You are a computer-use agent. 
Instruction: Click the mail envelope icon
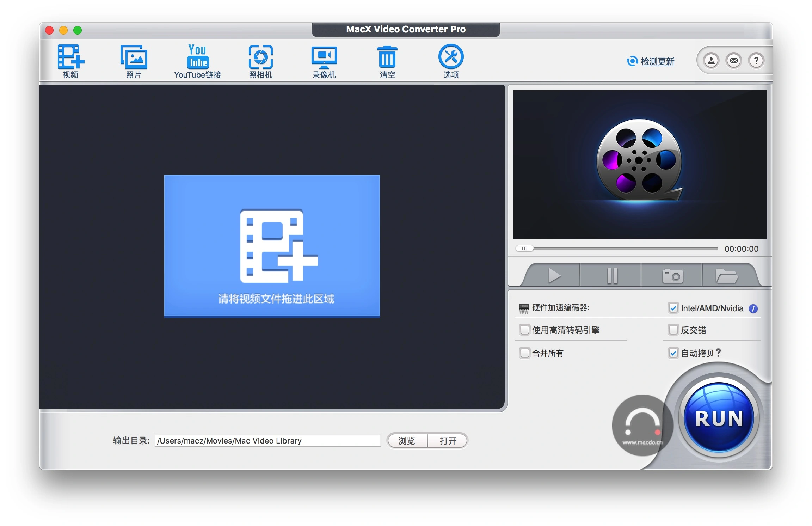coord(734,61)
